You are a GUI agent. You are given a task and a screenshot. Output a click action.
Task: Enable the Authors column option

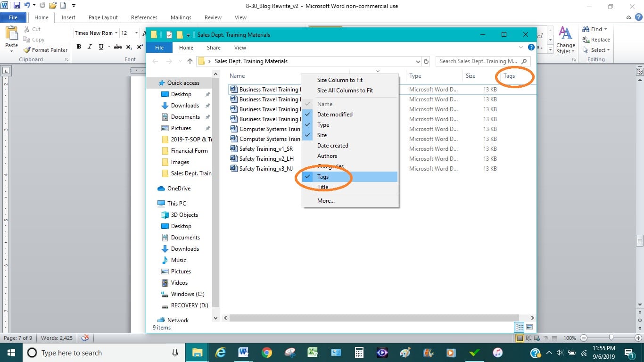(327, 156)
